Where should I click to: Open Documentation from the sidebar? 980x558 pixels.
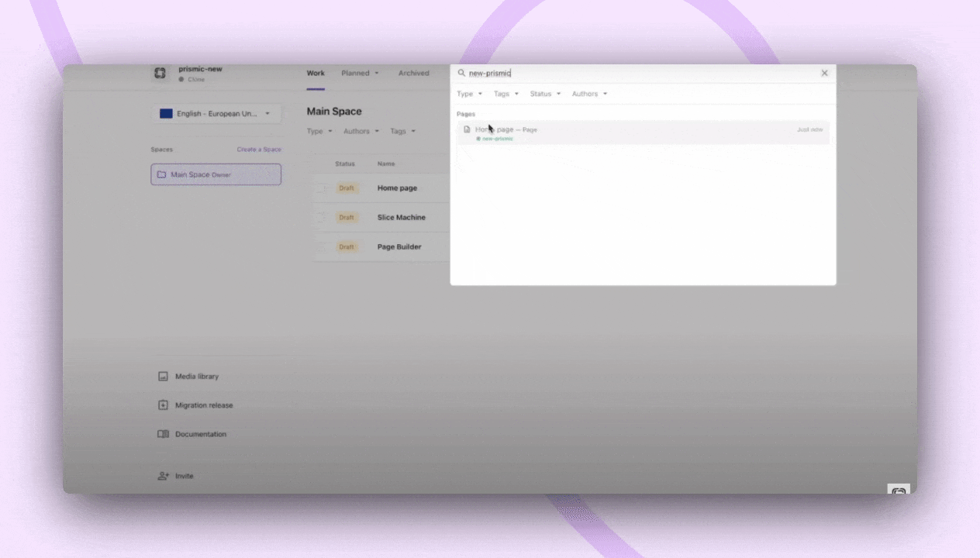click(200, 434)
